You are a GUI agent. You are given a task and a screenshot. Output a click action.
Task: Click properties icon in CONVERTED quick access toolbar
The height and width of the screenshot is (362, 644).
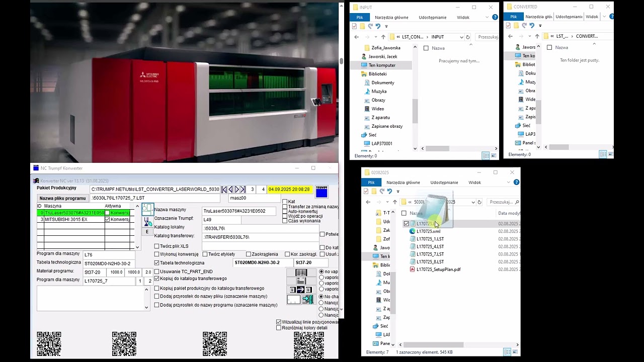pos(508,26)
